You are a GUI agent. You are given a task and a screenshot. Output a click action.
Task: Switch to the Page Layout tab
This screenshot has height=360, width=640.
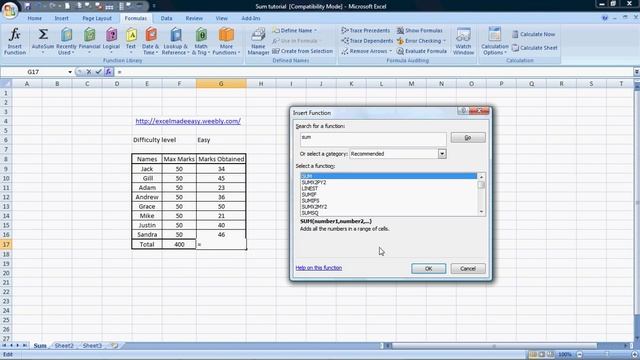coord(97,18)
